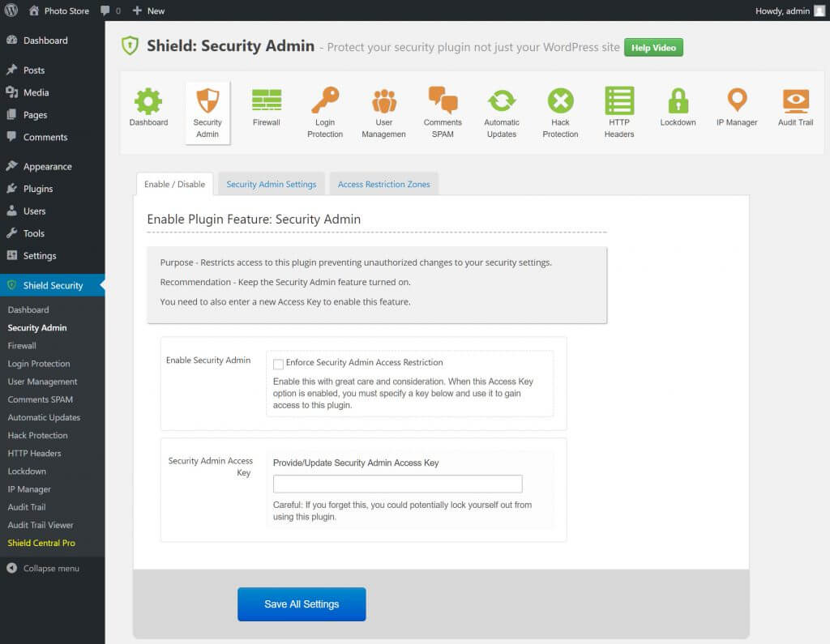Open the Firewall brick icon
Viewport: 830px width, 644px height.
[x=266, y=100]
